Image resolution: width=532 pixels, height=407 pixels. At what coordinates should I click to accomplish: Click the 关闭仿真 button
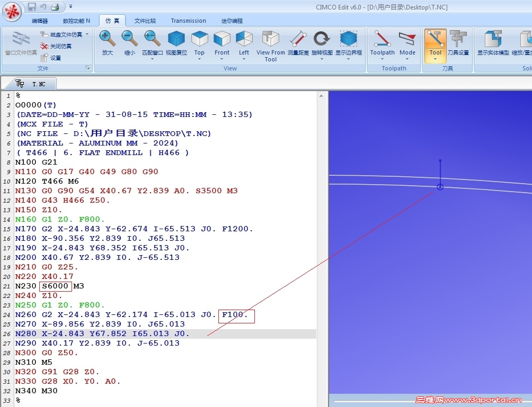click(56, 46)
